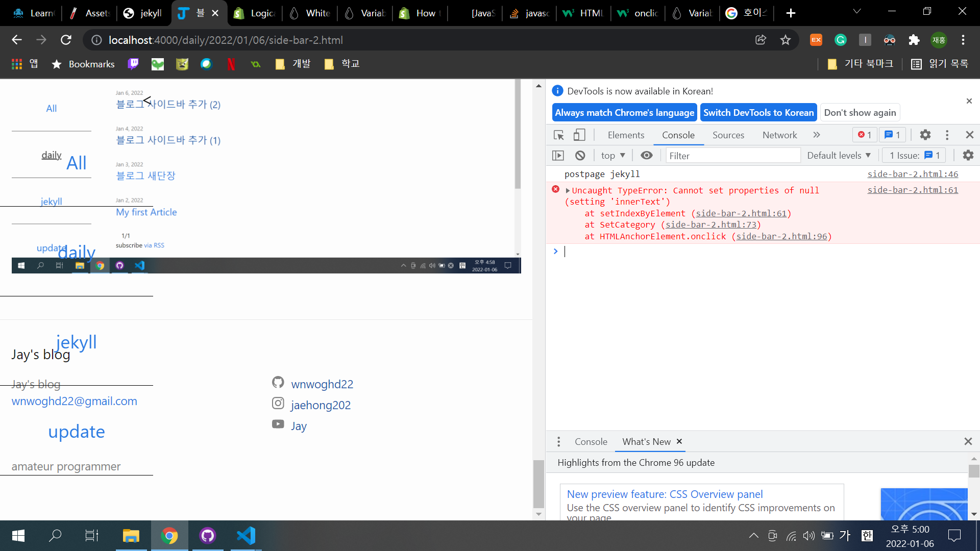Open a new browser tab

(x=791, y=13)
